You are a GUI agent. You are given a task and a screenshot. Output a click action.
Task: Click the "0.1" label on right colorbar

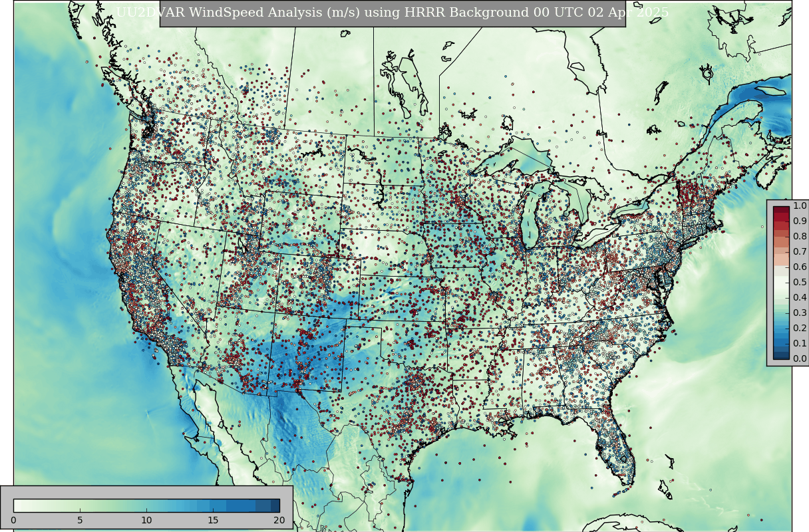pos(800,344)
